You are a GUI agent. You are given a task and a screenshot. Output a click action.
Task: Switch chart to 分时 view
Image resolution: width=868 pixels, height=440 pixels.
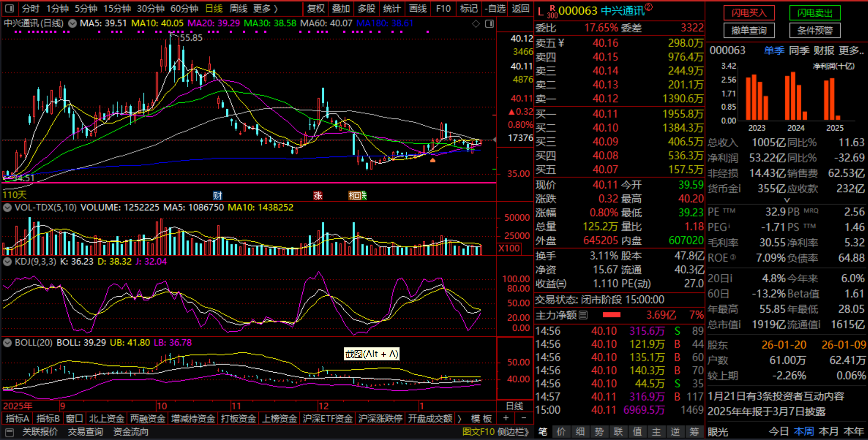pyautogui.click(x=31, y=8)
